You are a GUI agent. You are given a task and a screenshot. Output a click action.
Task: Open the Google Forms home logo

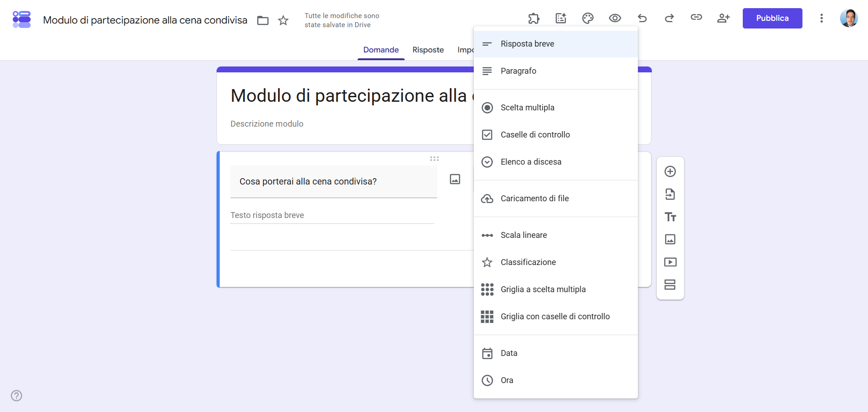click(x=22, y=19)
